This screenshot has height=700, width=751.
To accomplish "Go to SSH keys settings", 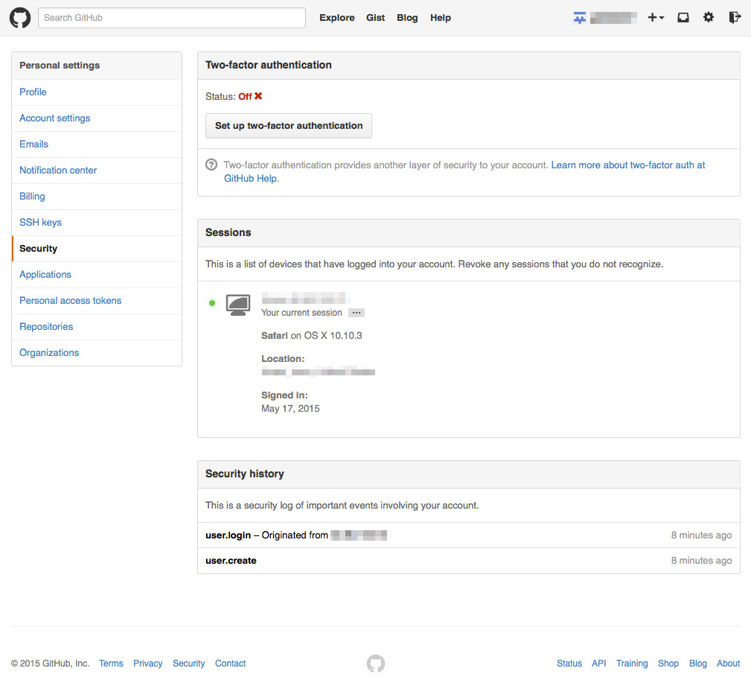I will (40, 223).
